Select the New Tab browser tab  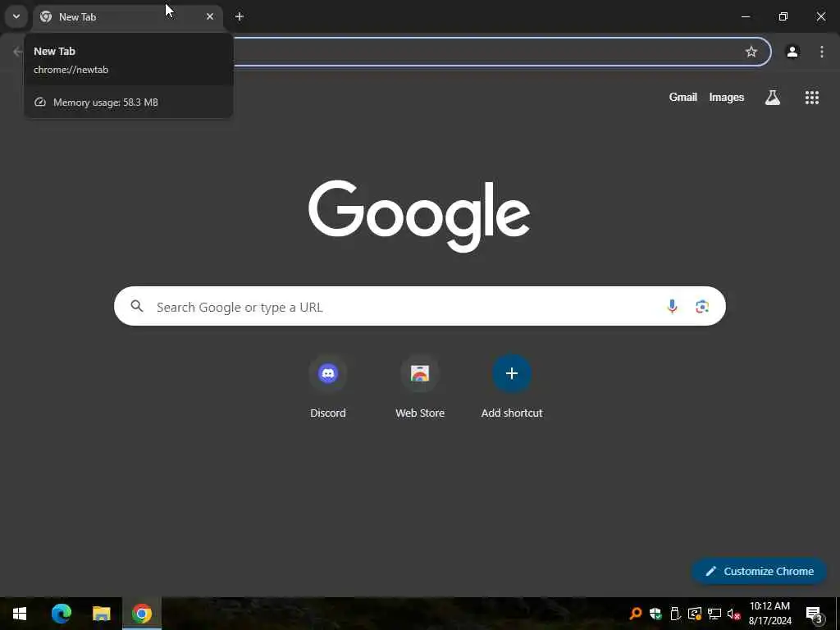click(128, 16)
